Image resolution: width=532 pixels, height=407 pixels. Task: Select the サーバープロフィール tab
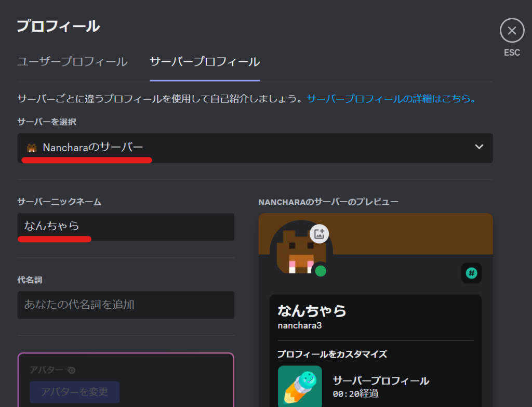pos(205,62)
